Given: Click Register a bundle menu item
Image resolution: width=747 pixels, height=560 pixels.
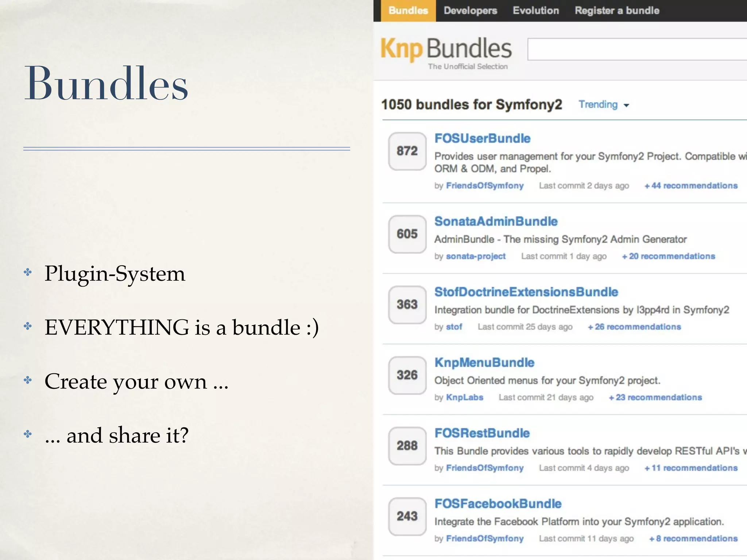Looking at the screenshot, I should [617, 11].
